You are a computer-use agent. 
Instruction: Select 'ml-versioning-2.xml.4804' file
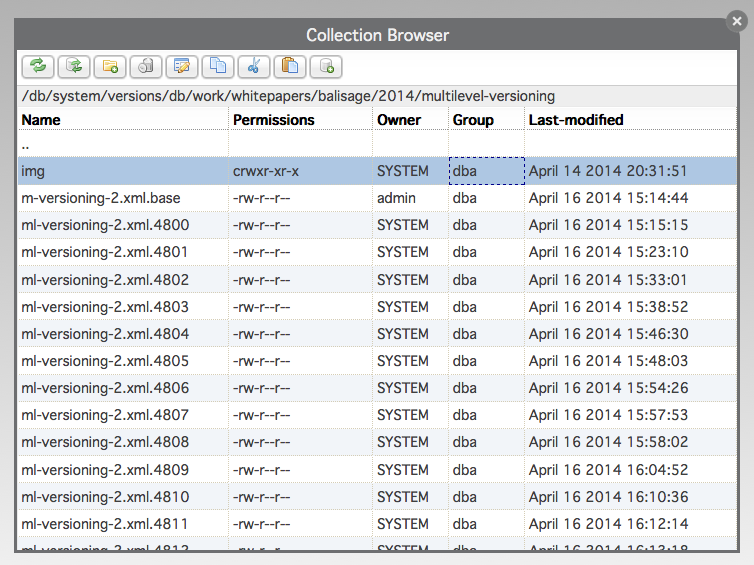coord(377,334)
